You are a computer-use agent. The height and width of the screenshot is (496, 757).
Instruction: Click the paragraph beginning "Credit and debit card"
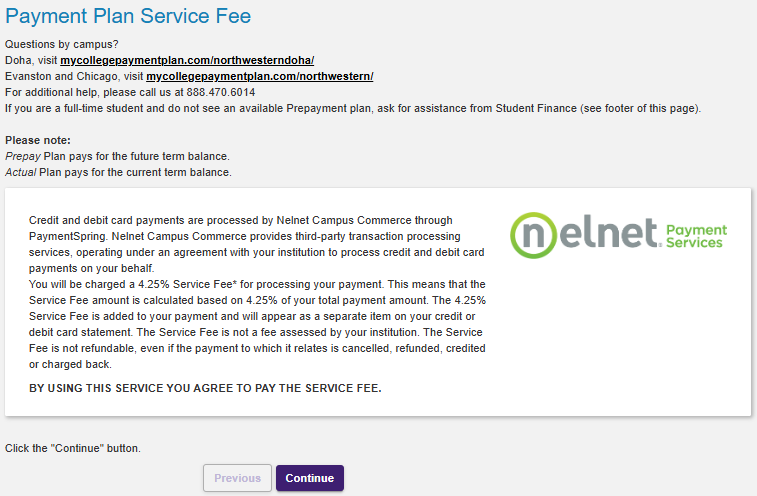coord(256,244)
